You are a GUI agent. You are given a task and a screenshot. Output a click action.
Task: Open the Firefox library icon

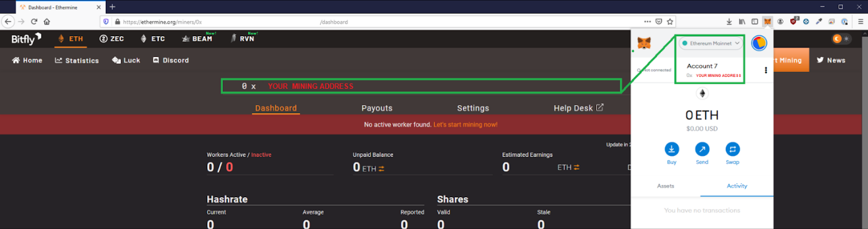(x=743, y=21)
